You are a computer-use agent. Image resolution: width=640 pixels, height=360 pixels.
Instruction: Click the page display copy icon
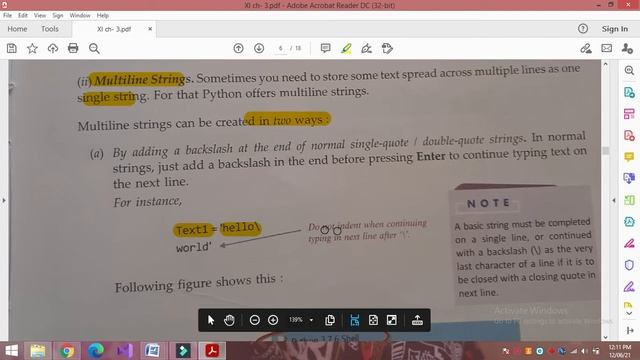click(330, 320)
